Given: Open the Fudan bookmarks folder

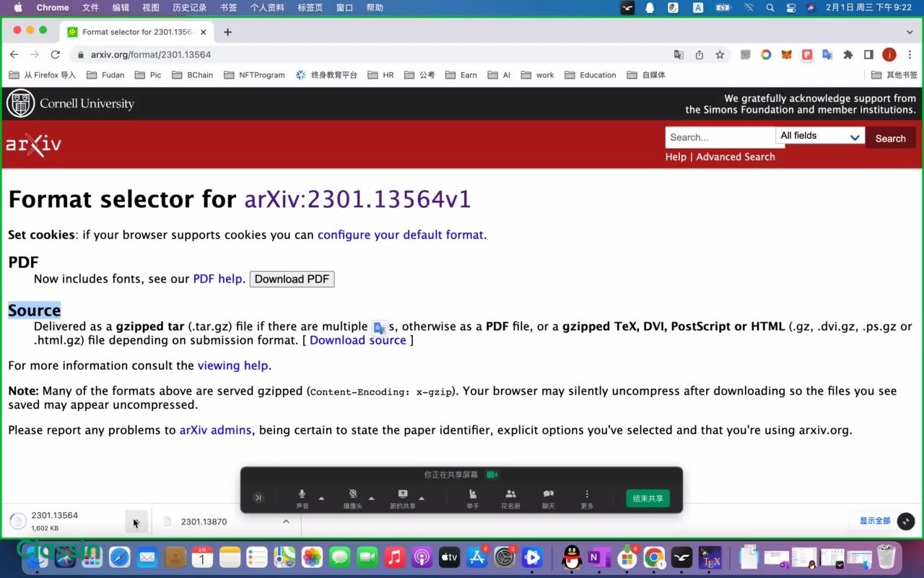Looking at the screenshot, I should [105, 75].
